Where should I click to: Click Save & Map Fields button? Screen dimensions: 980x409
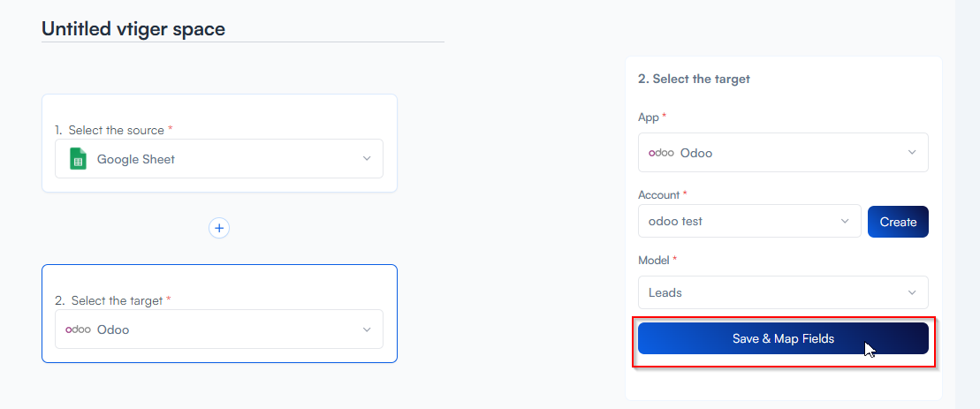click(x=783, y=338)
